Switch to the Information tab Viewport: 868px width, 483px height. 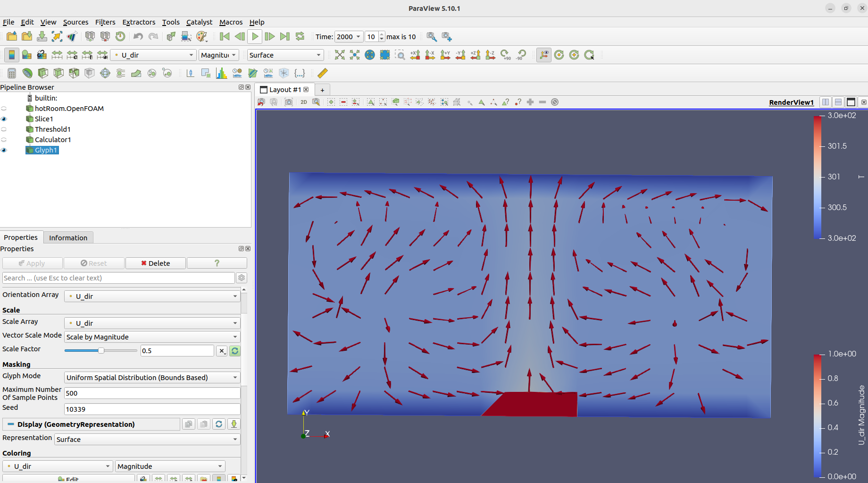[68, 237]
